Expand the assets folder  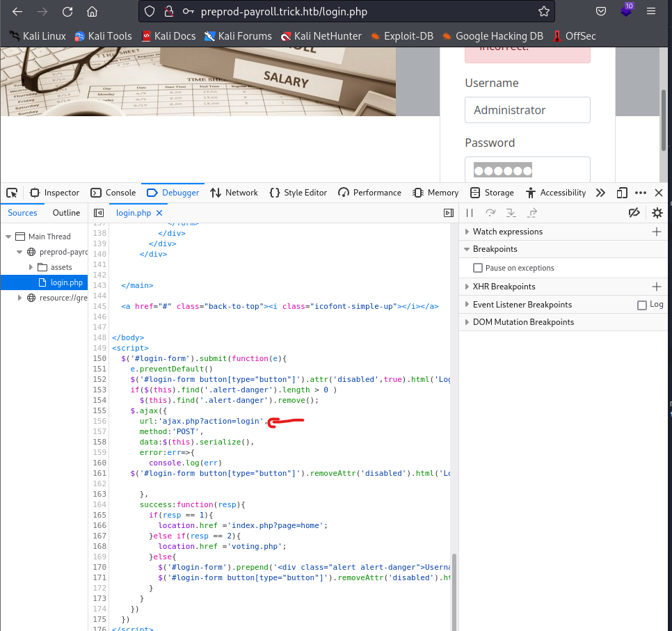coord(31,267)
